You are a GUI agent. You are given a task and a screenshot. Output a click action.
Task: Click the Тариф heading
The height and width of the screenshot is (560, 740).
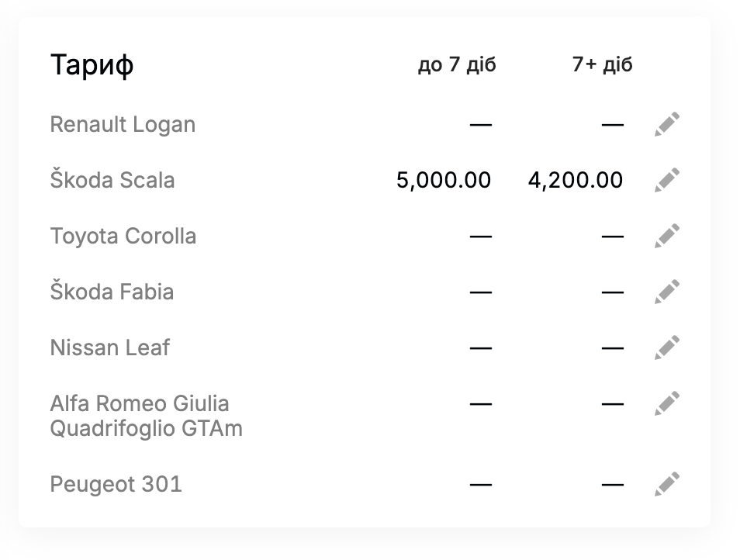click(x=92, y=65)
